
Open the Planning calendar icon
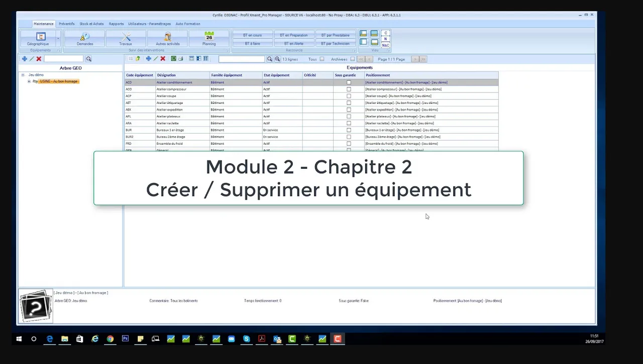pyautogui.click(x=209, y=39)
